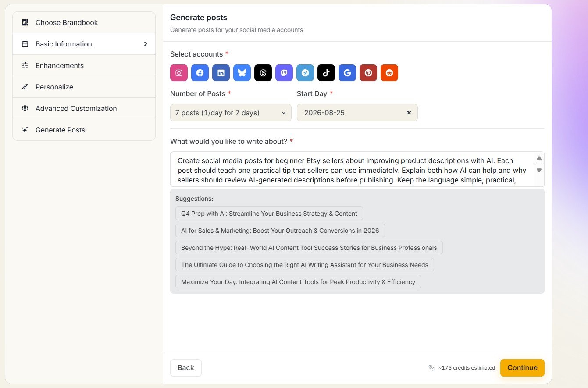Viewport: 588px width, 388px height.
Task: Go to the Personalize step
Action: [x=84, y=87]
